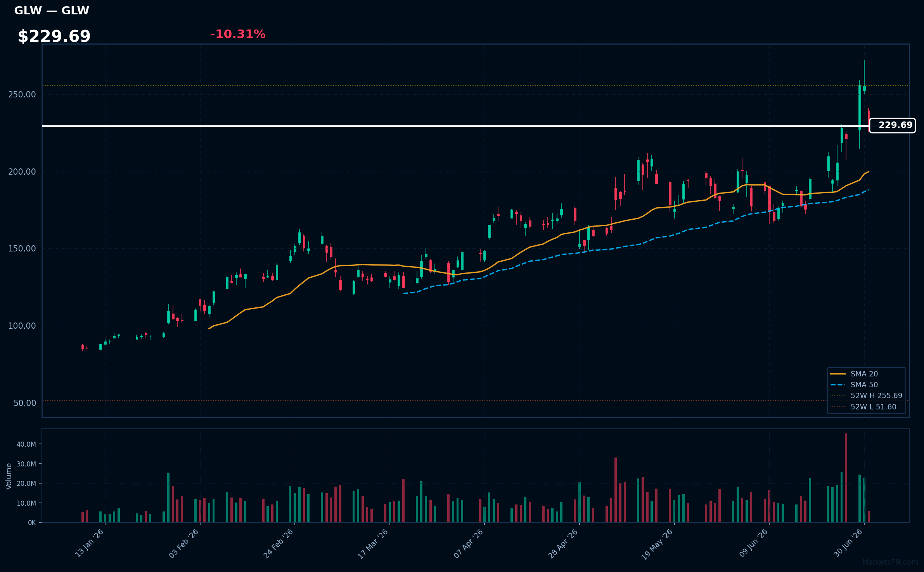Click the 0K volume axis label
Image resolution: width=924 pixels, height=572 pixels.
[32, 523]
